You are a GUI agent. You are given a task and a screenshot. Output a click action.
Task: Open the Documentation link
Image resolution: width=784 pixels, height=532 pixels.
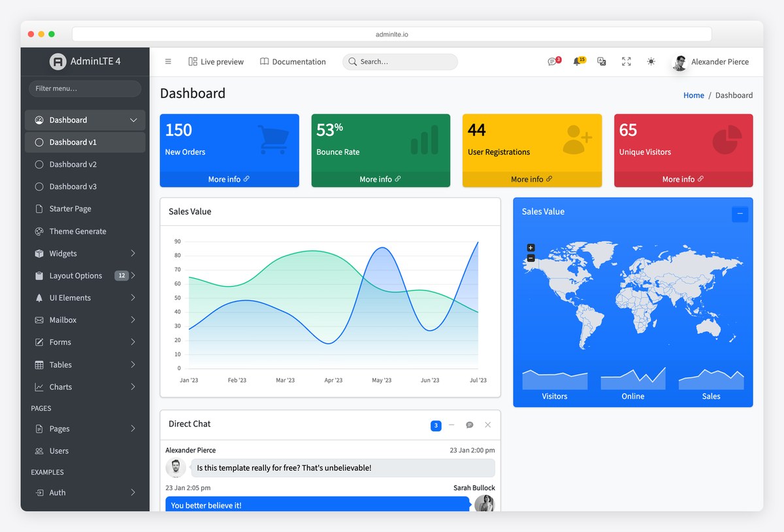tap(293, 61)
